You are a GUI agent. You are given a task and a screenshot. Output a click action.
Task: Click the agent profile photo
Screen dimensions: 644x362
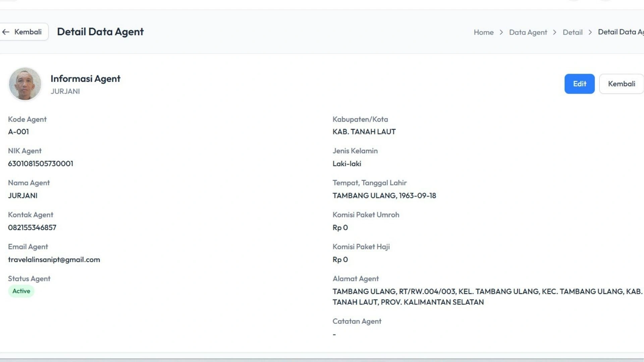(25, 84)
